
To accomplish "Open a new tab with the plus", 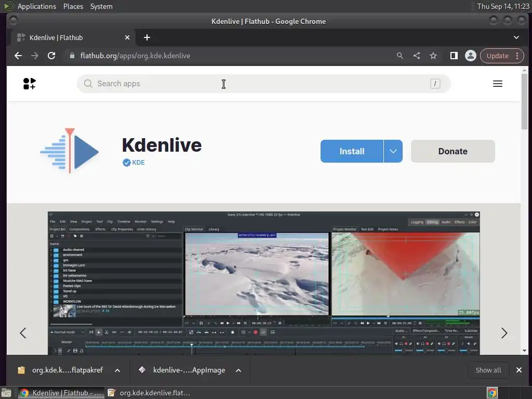I will 147,37.
